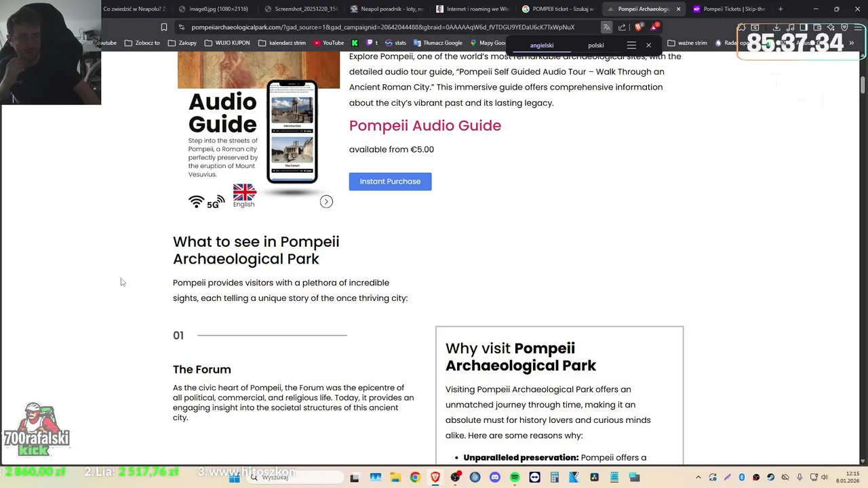Open File Explorer from the taskbar

[395, 478]
